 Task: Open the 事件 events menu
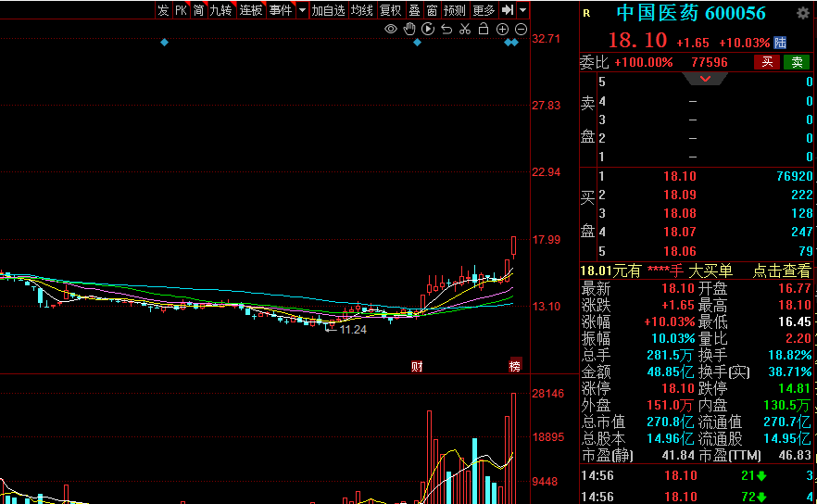[281, 10]
